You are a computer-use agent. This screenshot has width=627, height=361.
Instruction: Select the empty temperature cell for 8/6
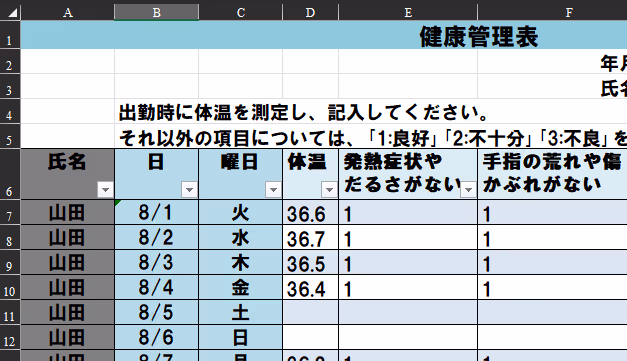tap(311, 337)
